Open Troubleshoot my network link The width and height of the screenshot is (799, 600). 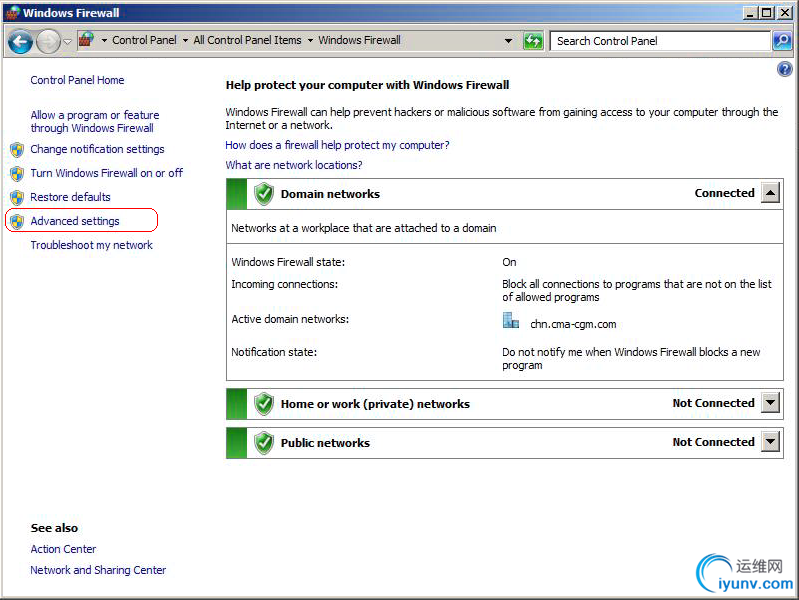click(x=92, y=245)
